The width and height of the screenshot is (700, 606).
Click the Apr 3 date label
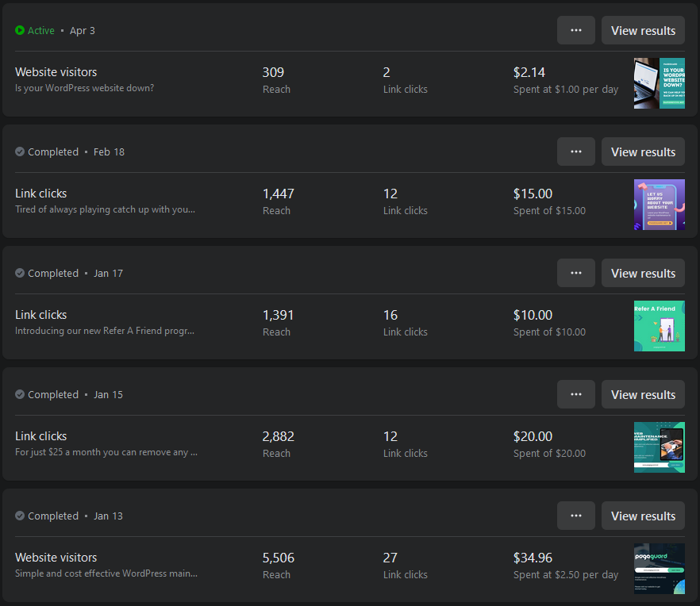point(83,31)
